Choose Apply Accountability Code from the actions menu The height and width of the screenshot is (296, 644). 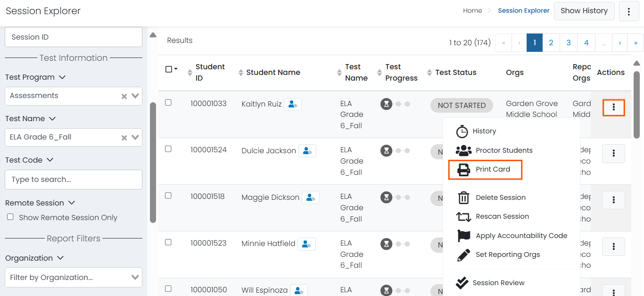512,236
